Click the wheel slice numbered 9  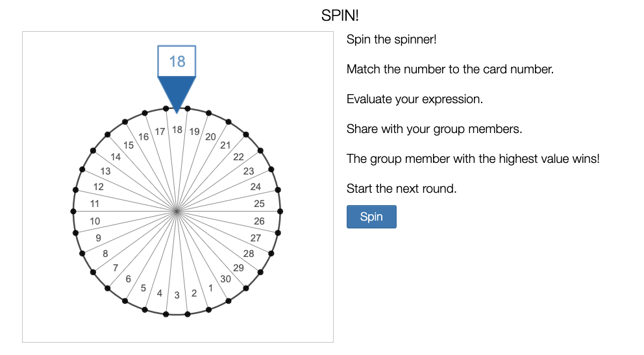[98, 238]
